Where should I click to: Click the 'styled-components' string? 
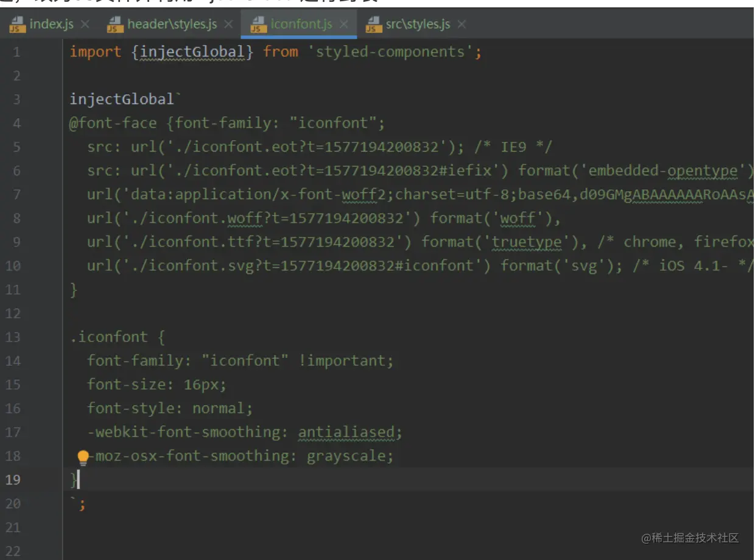point(390,52)
